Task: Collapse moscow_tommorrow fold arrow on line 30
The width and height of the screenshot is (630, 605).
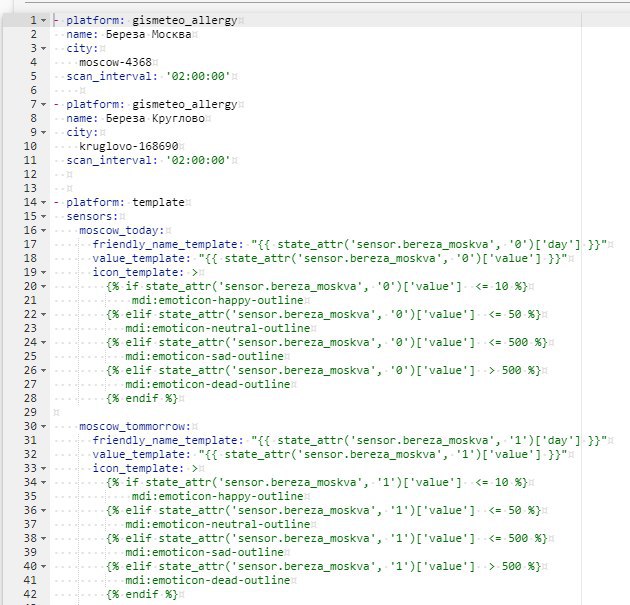Action: pyautogui.click(x=43, y=427)
